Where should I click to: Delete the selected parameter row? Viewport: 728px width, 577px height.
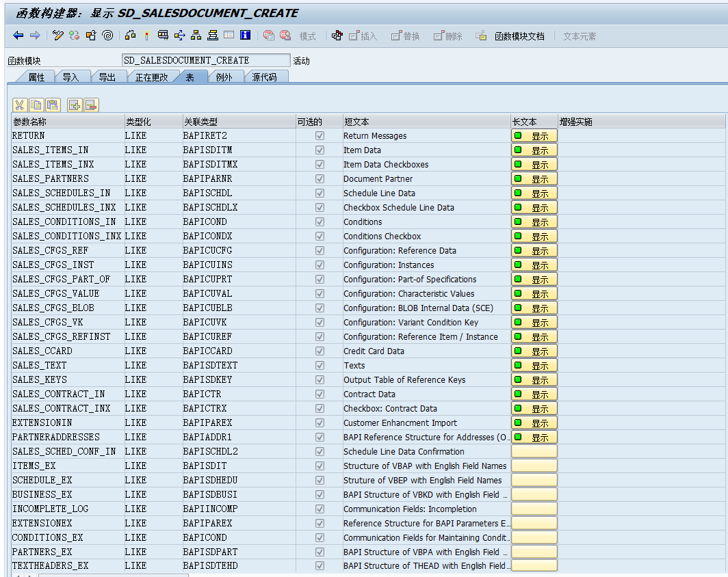[90, 105]
